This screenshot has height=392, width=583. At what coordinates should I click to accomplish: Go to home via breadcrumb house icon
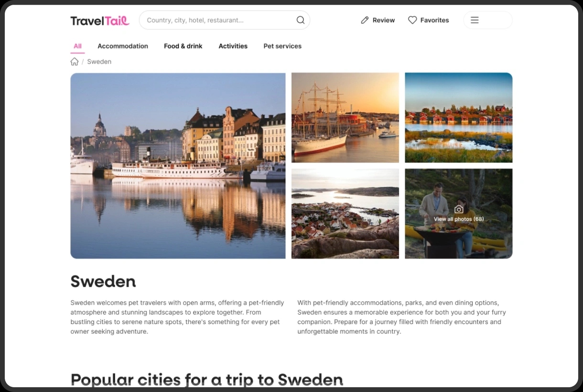[x=75, y=62]
